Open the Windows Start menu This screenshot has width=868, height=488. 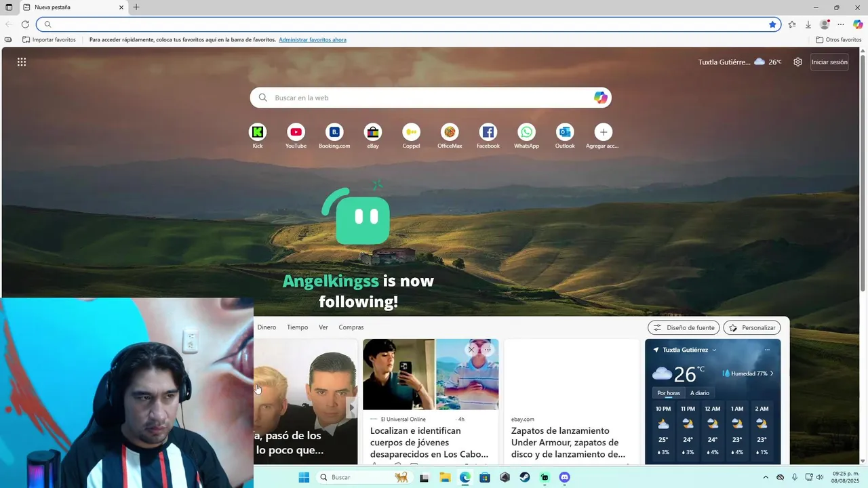click(304, 477)
